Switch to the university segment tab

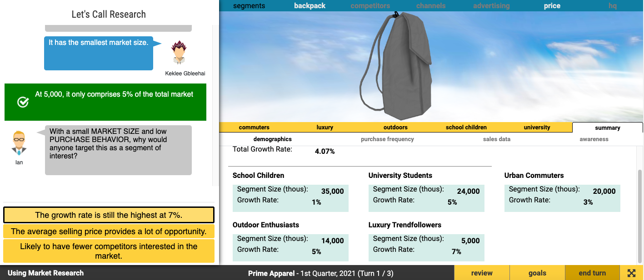pos(537,128)
